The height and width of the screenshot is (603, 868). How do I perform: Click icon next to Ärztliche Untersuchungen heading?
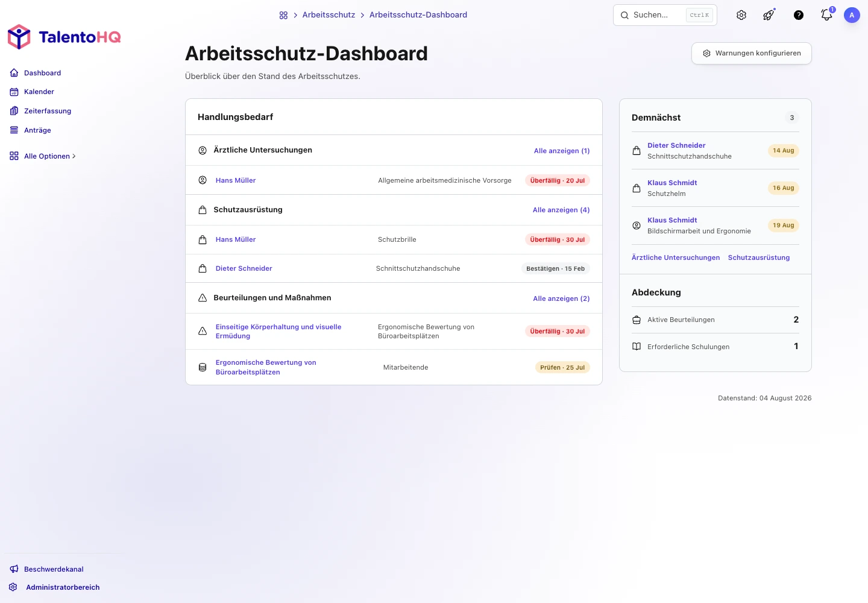click(x=203, y=150)
